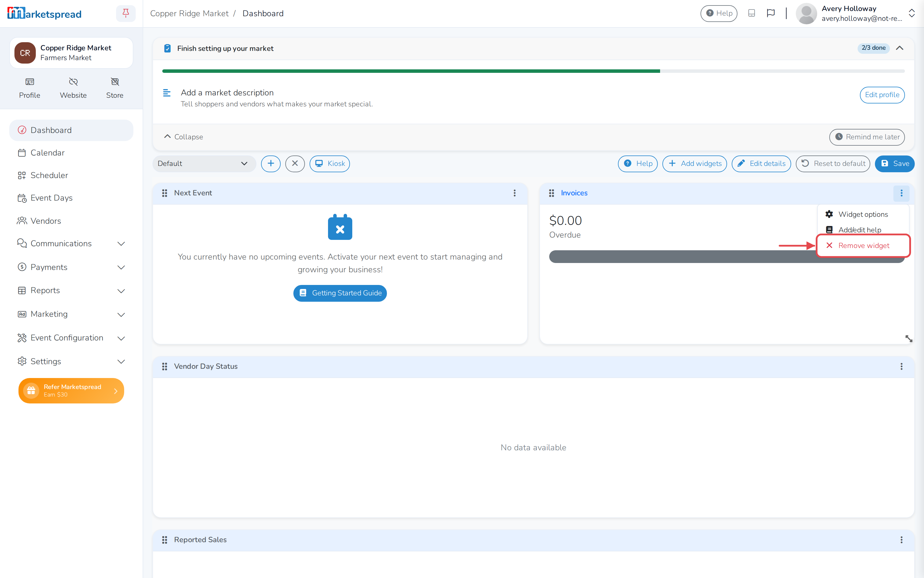Open the Profile shortcut icon
This screenshot has width=924, height=578.
[29, 88]
